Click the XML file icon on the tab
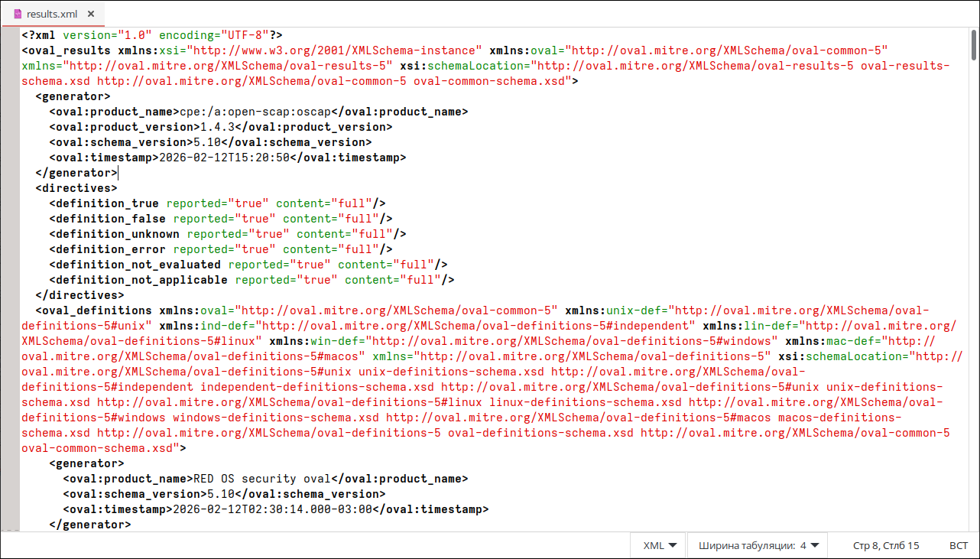980x559 pixels. (18, 14)
